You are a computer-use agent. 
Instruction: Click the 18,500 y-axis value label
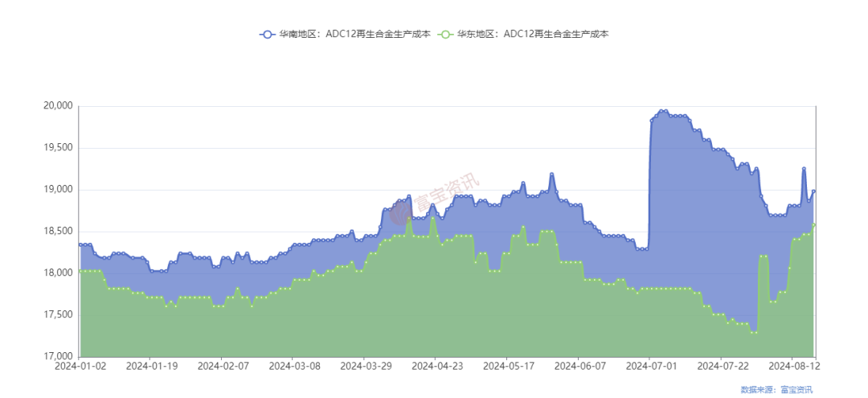point(58,231)
